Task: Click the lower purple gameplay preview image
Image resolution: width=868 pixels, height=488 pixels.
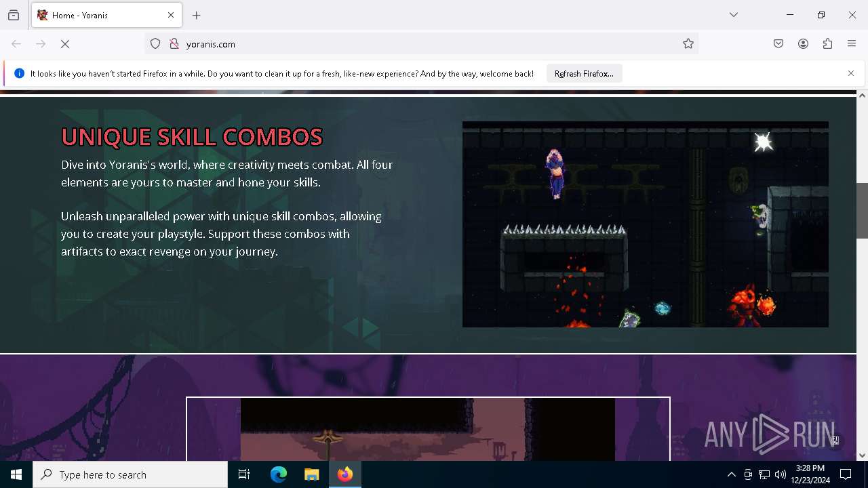Action: [x=428, y=429]
